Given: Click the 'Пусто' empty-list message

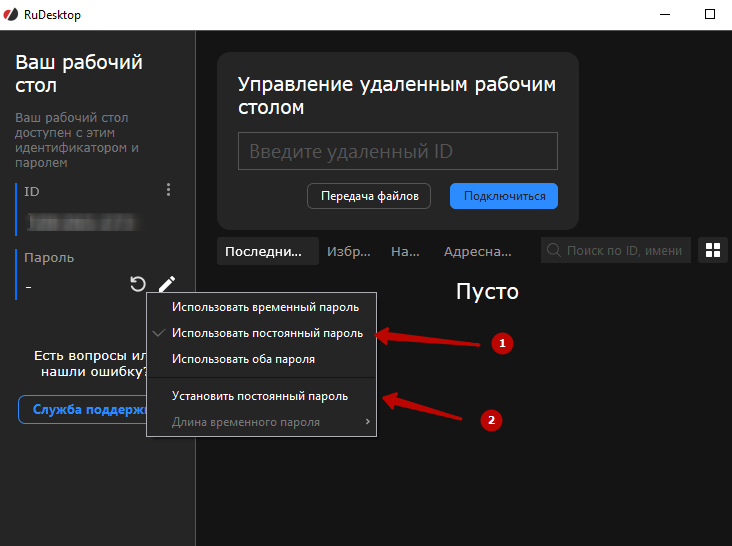Looking at the screenshot, I should pyautogui.click(x=487, y=292).
